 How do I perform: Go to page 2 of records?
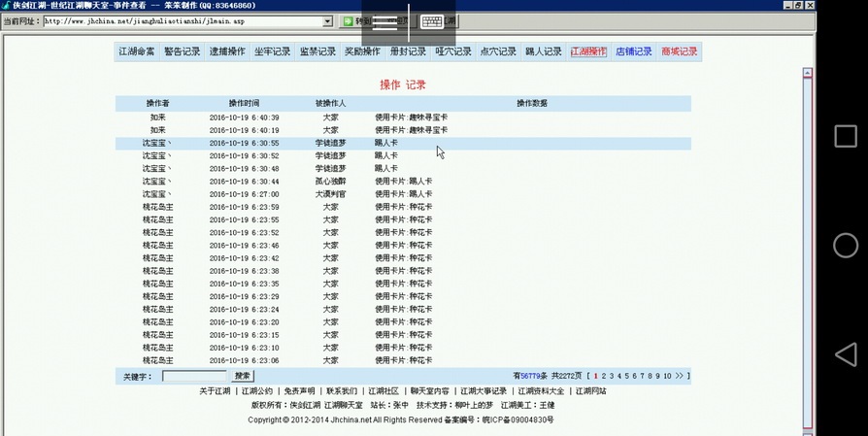coord(603,376)
